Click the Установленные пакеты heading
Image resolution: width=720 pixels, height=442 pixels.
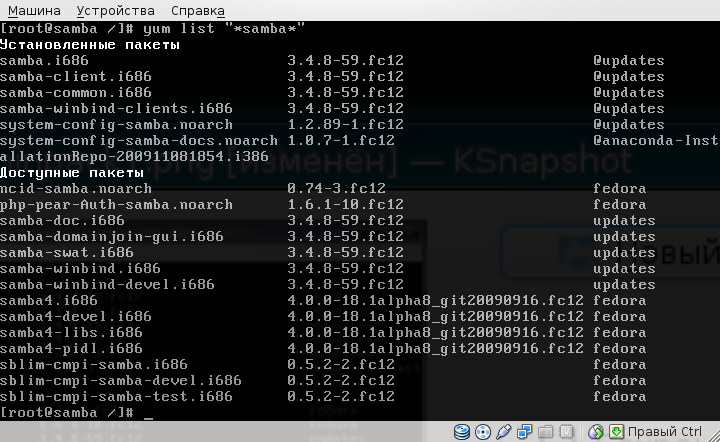click(x=90, y=45)
